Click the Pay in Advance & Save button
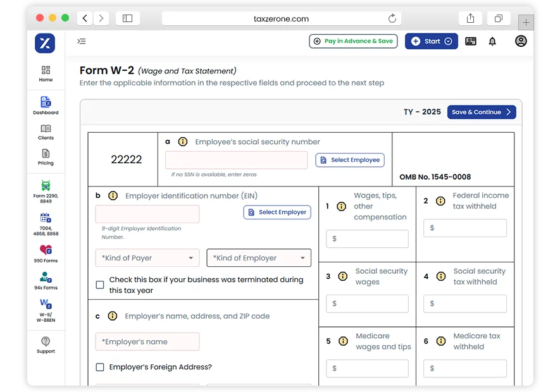 [x=353, y=40]
